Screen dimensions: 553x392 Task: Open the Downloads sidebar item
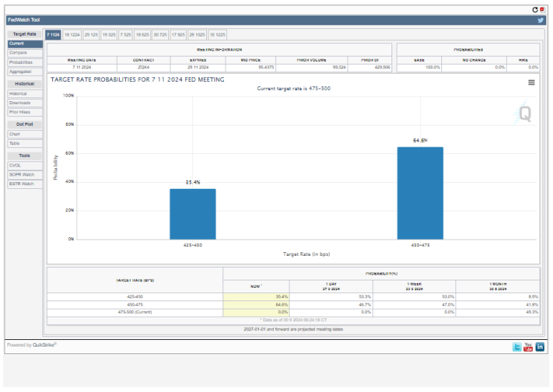(25, 103)
